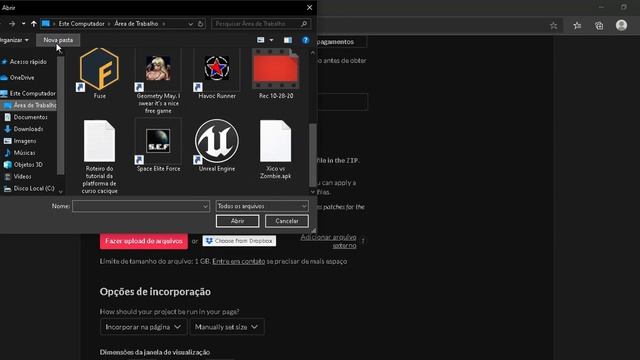
Task: Select the Space Elite Force shortcut
Action: click(x=158, y=141)
